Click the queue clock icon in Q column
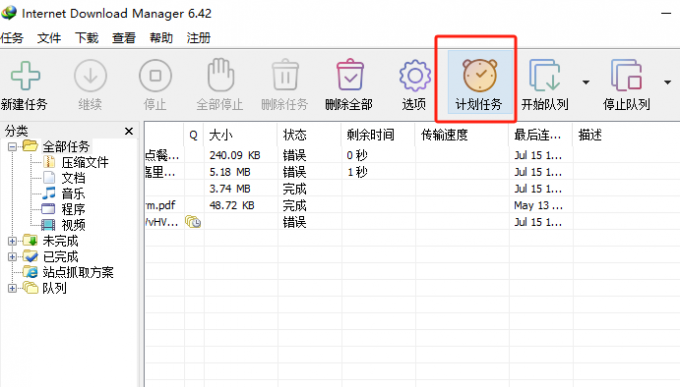 [193, 222]
